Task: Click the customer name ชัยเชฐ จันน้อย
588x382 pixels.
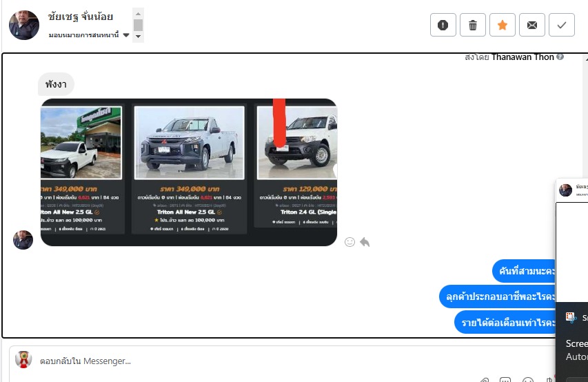Action: click(80, 17)
